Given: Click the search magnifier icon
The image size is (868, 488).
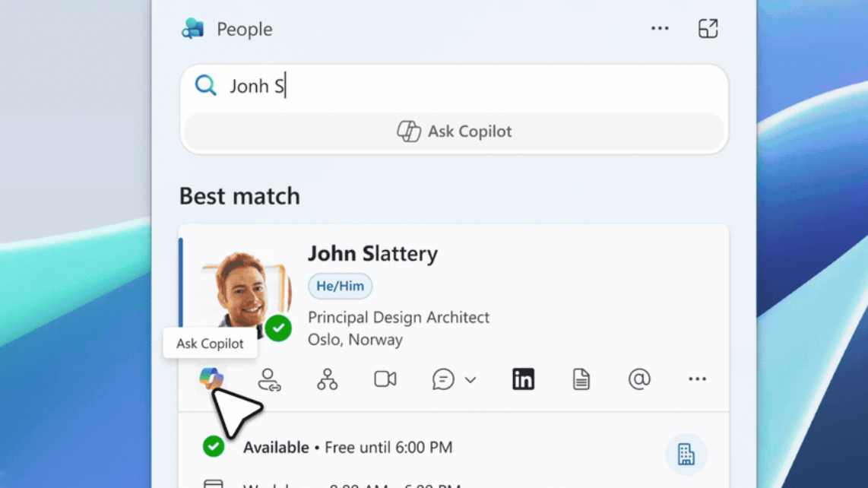Looking at the screenshot, I should pyautogui.click(x=205, y=85).
